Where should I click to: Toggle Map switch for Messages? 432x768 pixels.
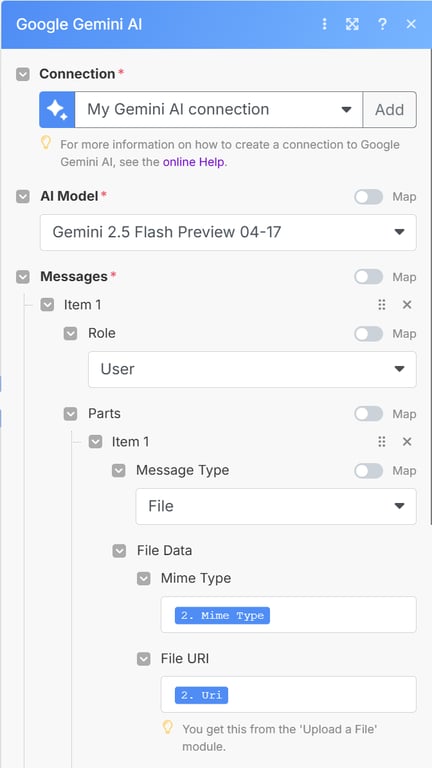pos(368,277)
